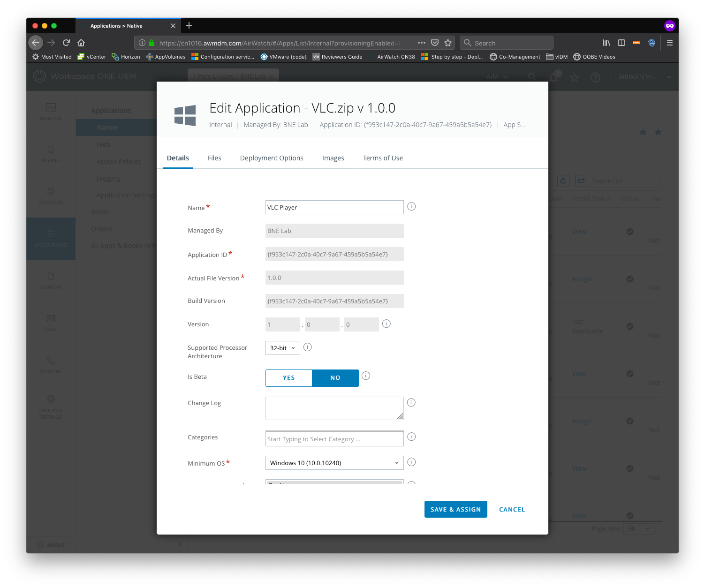This screenshot has height=588, width=705.
Task: Switch to the Details tab
Action: pyautogui.click(x=178, y=158)
